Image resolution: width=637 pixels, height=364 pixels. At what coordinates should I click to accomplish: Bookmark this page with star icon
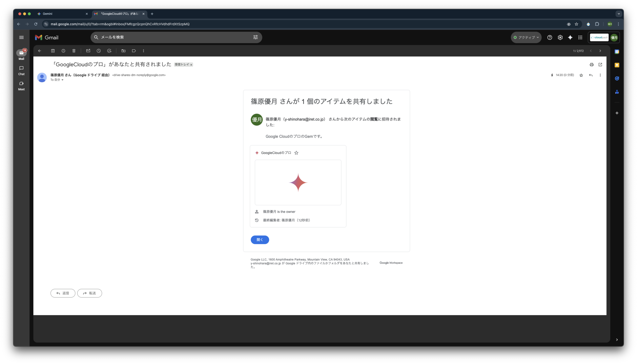coord(576,24)
